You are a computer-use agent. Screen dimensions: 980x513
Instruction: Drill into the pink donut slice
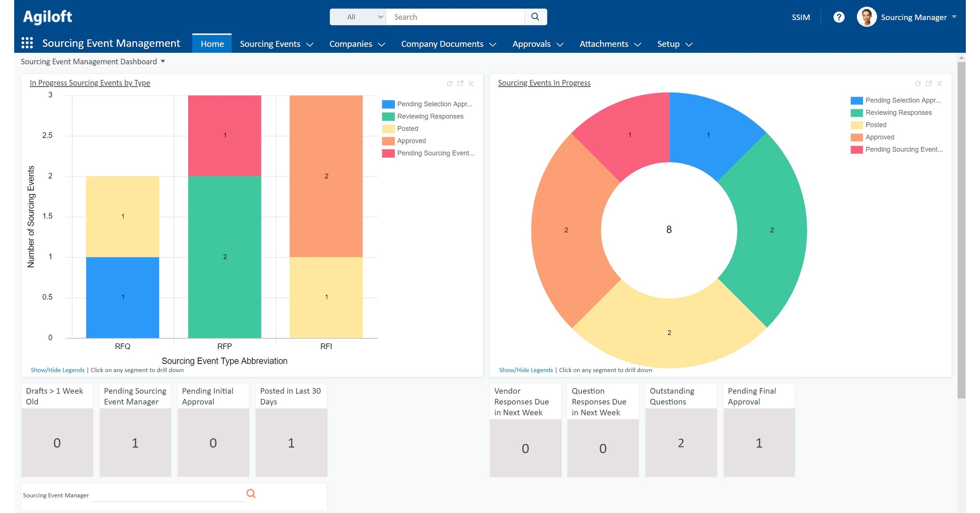tap(629, 135)
